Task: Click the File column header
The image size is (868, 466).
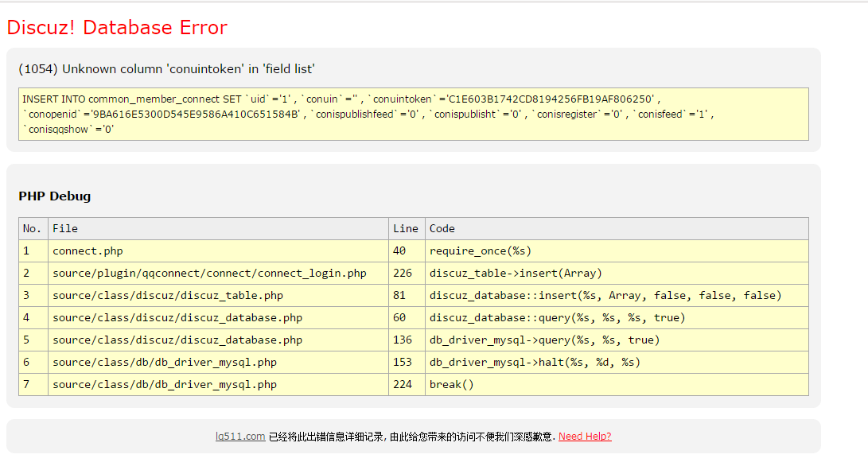Action: pos(65,229)
